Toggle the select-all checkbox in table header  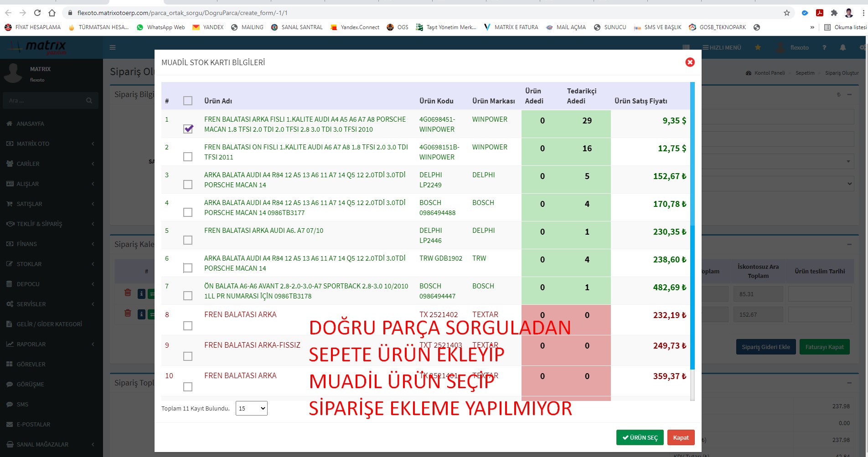188,101
